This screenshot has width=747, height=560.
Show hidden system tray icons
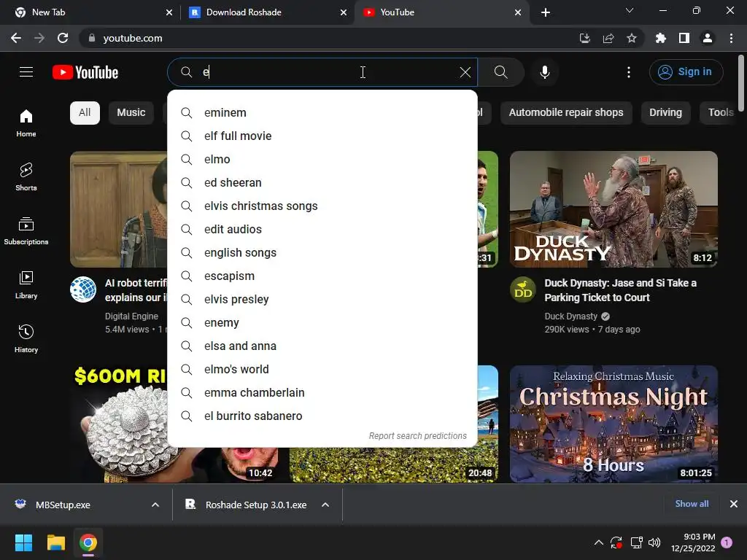tap(599, 542)
